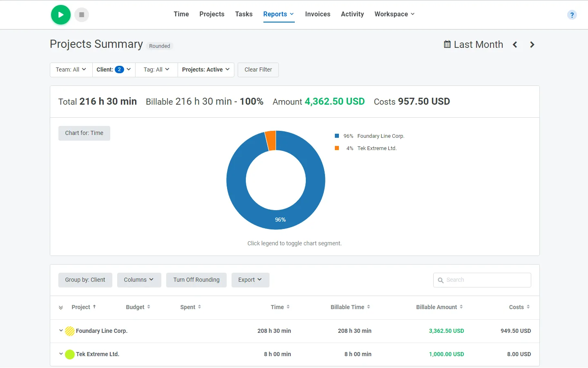Image resolution: width=588 pixels, height=368 pixels.
Task: Stop the timer with gray stop button
Action: (x=82, y=15)
